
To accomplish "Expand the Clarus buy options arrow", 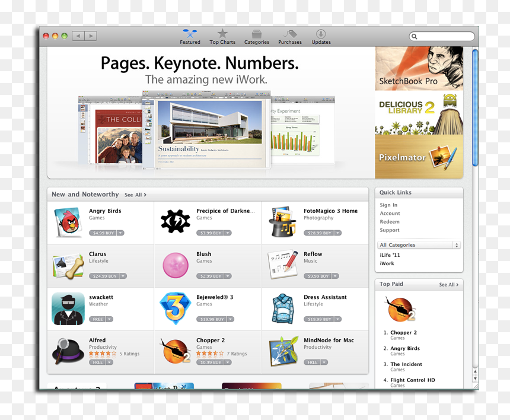I will click(123, 276).
